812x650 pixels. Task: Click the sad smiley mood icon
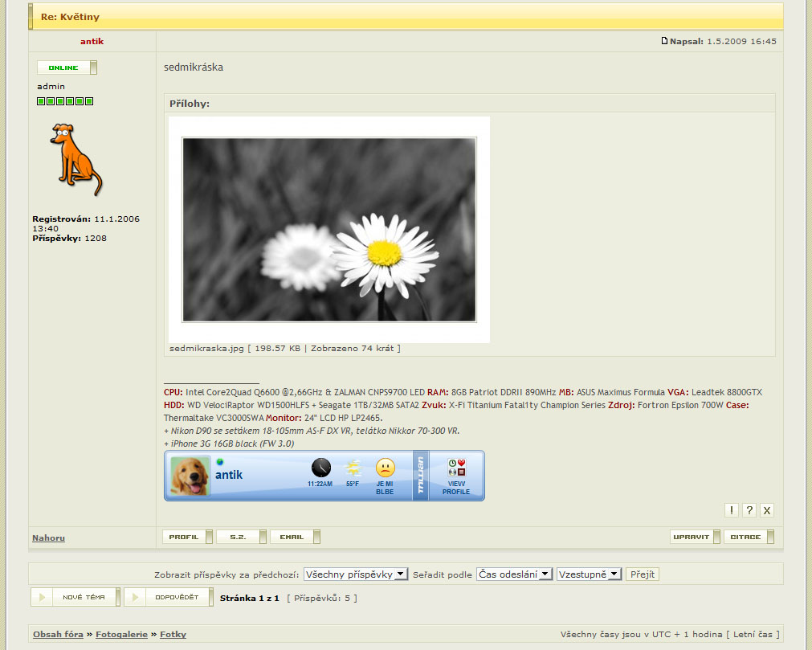pos(385,468)
